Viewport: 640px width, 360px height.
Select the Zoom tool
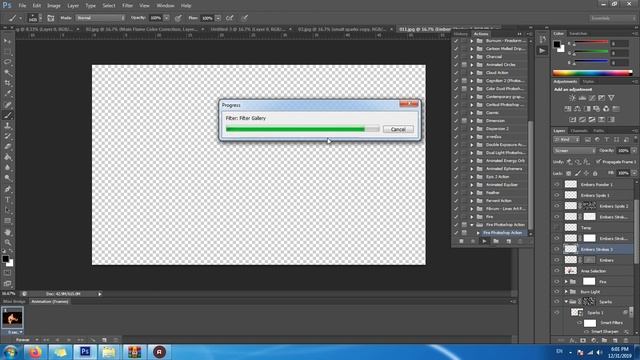(7, 242)
